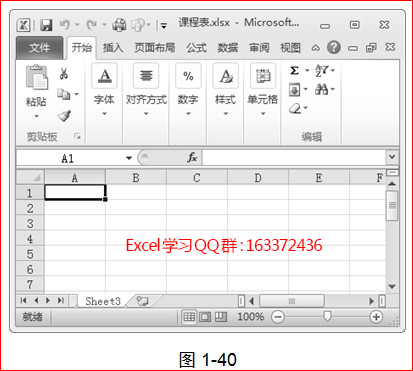Click the Excel application icon in title bar
The image size is (413, 371).
click(24, 25)
